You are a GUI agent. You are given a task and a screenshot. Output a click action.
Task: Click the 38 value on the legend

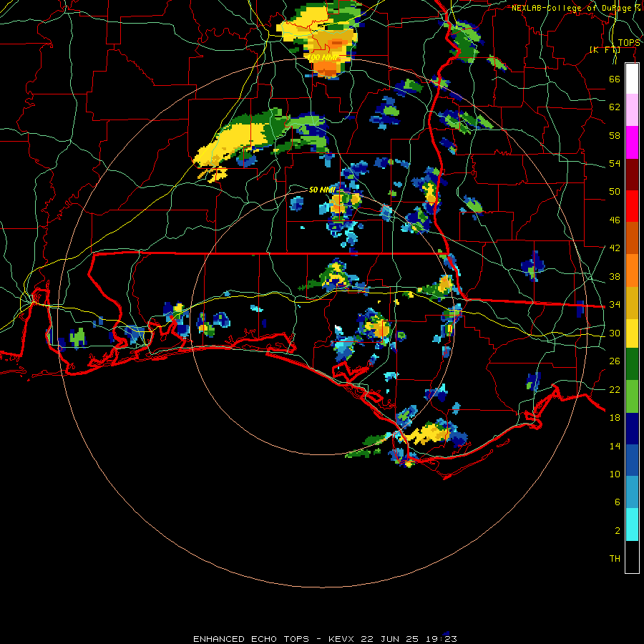(x=615, y=276)
